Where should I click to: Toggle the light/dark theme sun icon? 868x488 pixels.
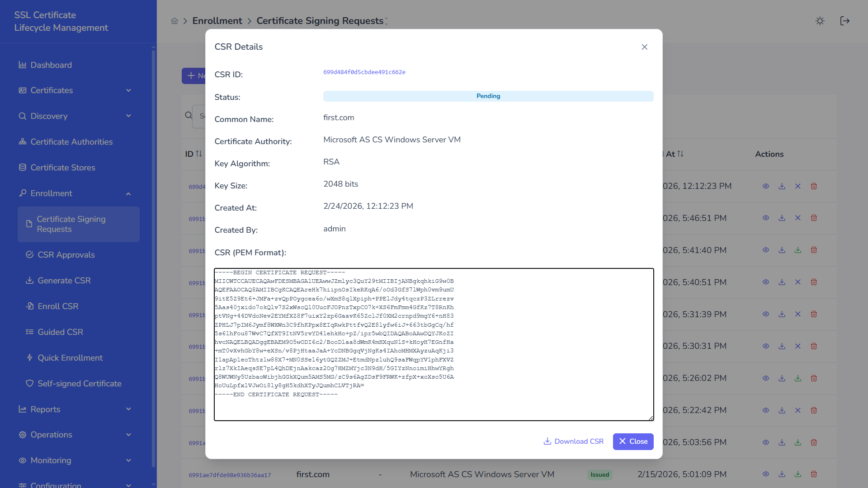(820, 21)
